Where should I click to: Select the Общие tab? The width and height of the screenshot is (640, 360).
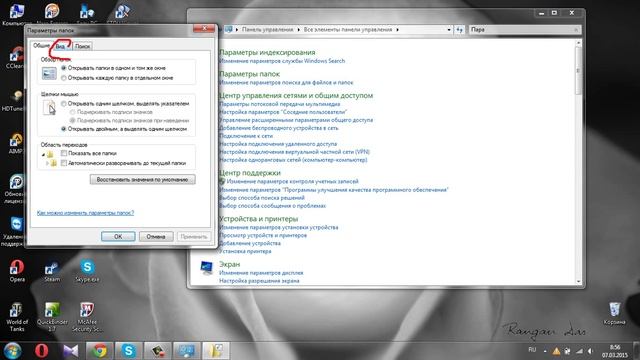41,45
